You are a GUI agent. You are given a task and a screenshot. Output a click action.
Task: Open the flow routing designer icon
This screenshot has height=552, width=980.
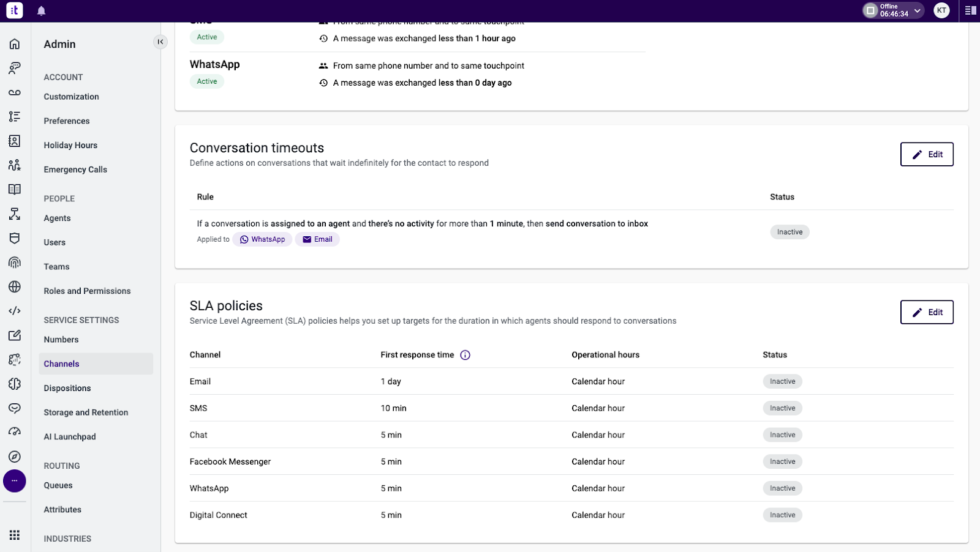coord(15,214)
